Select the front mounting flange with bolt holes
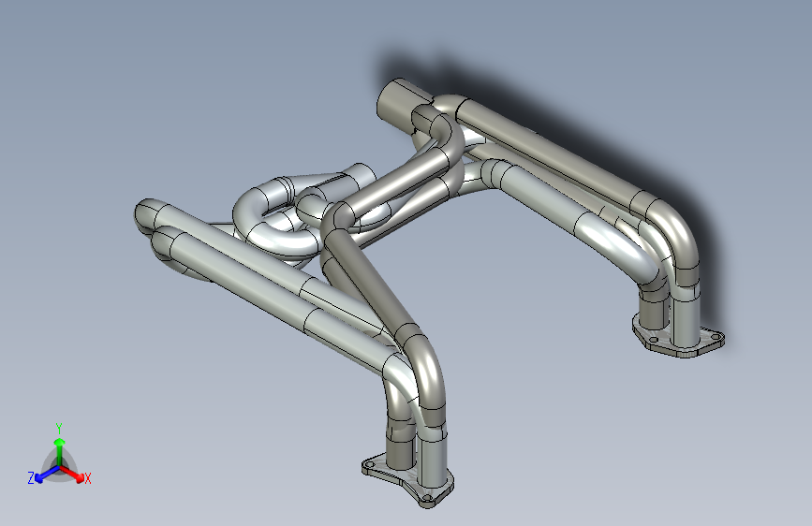Viewport: 812px width, 526px height. tap(407, 481)
